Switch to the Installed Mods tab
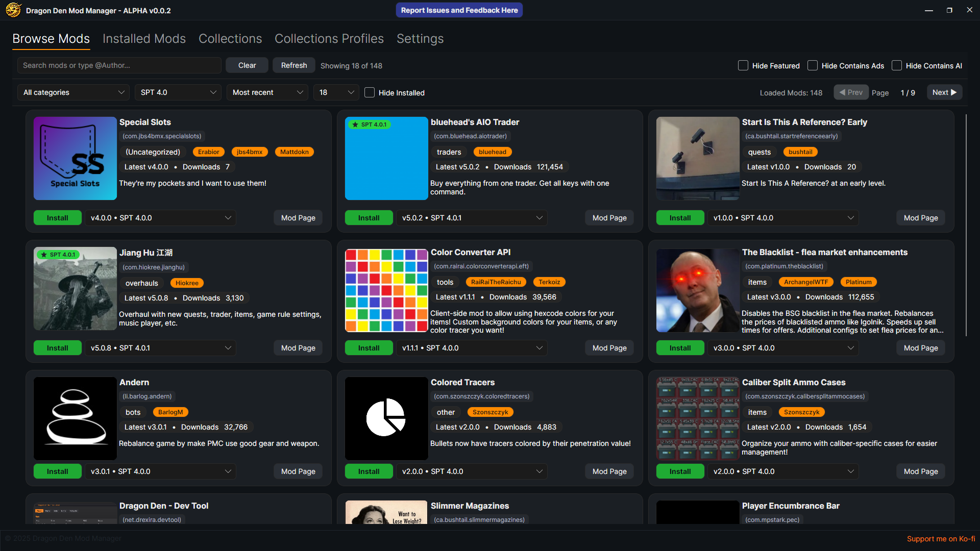Image resolution: width=980 pixels, height=551 pixels. click(x=144, y=39)
